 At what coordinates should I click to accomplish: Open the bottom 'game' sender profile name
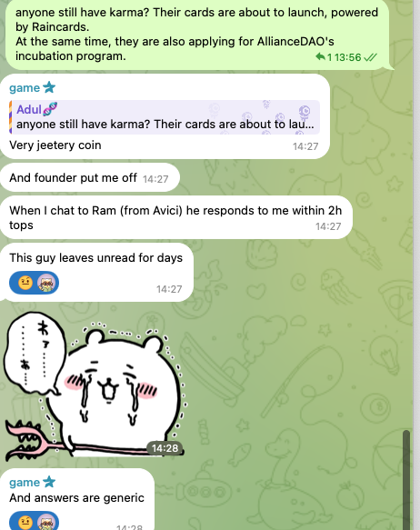[25, 483]
